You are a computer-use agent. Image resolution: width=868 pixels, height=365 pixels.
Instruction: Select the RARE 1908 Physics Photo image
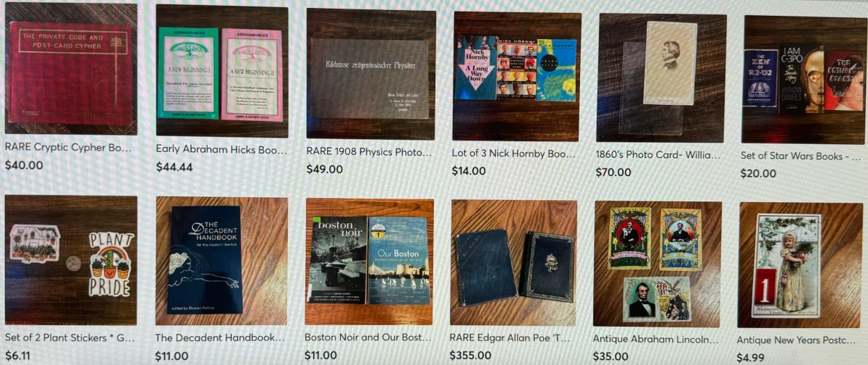point(371,74)
